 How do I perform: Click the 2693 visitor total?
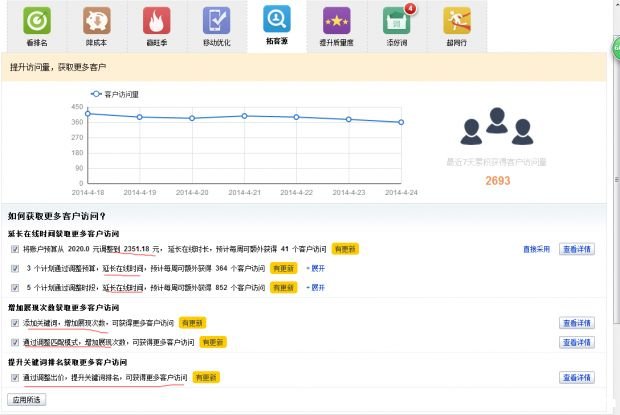tap(498, 181)
